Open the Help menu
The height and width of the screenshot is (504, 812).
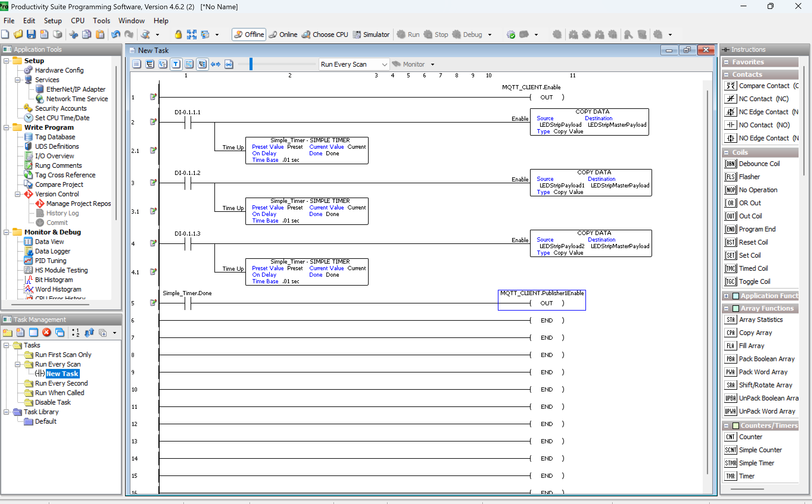[161, 21]
